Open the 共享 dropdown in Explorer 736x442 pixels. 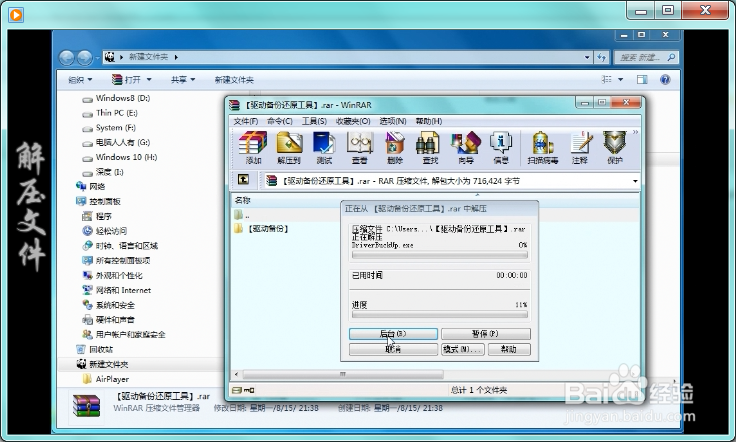pyautogui.click(x=183, y=80)
